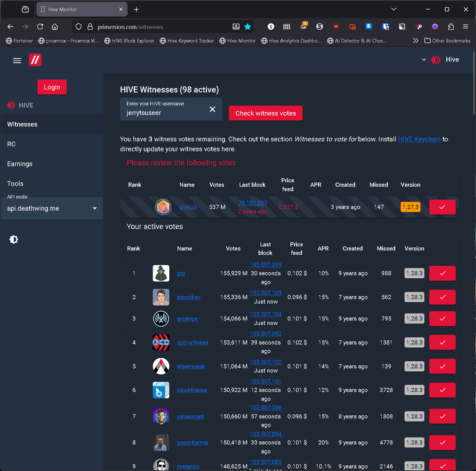Toggle vote checkmark for arcange
Viewport: 476px width, 471px height.
(x=442, y=319)
